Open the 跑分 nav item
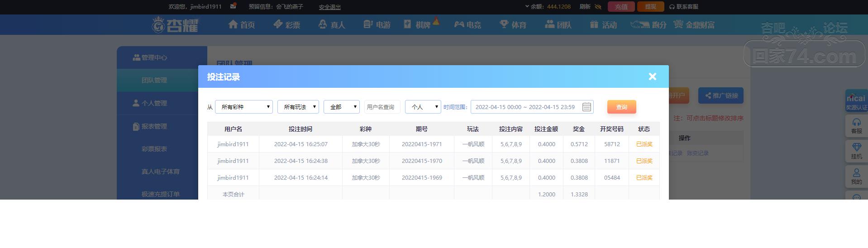Image resolution: width=868 pixels, height=248 pixels. point(649,24)
